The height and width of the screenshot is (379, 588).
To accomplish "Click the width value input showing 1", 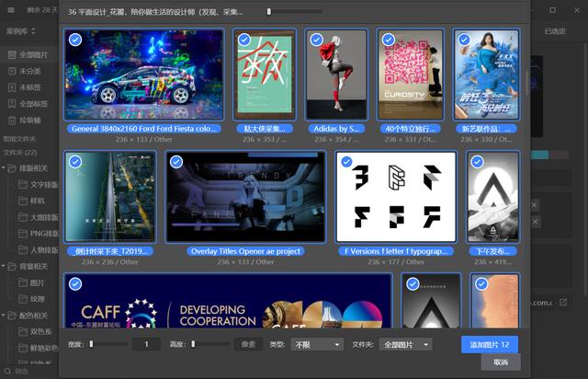I will coord(146,344).
